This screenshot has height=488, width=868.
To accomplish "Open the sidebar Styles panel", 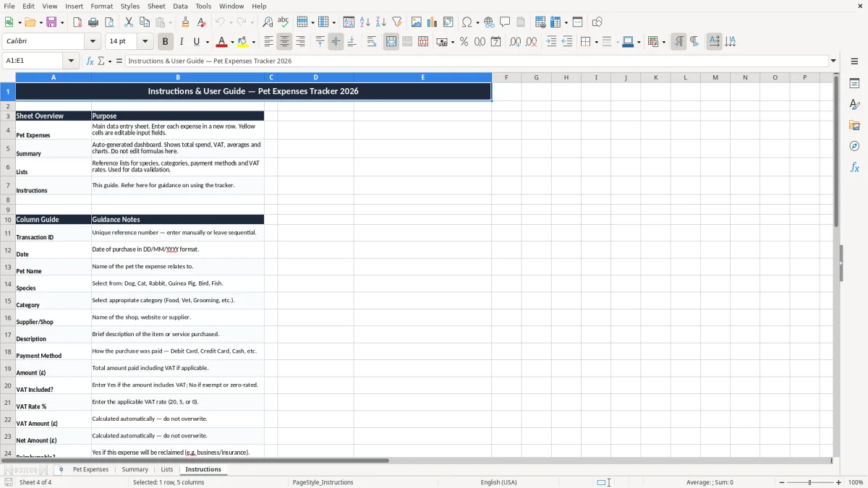I will click(x=854, y=105).
